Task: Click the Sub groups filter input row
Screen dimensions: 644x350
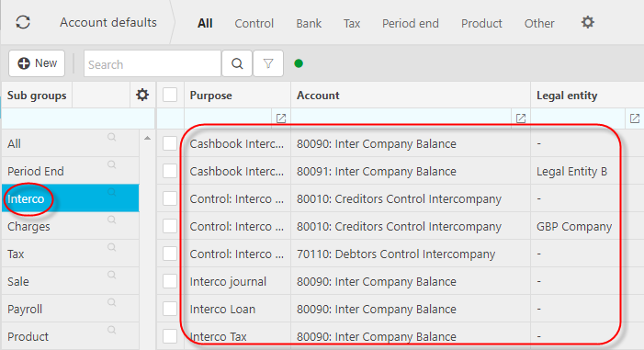Action: 78,119
